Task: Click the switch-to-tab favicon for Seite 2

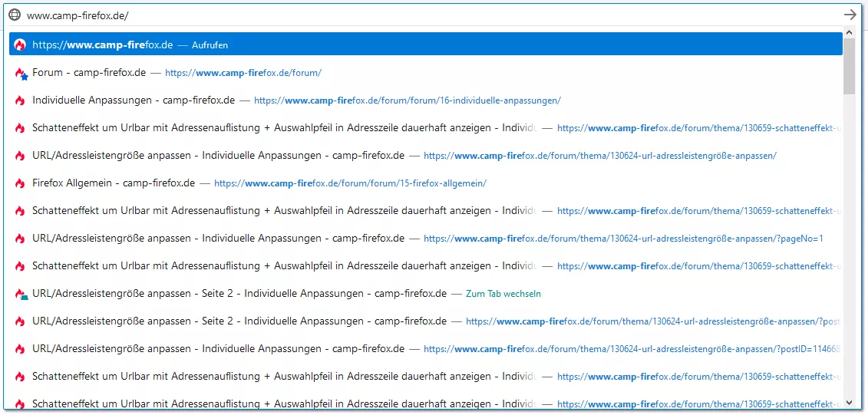Action: pos(21,294)
